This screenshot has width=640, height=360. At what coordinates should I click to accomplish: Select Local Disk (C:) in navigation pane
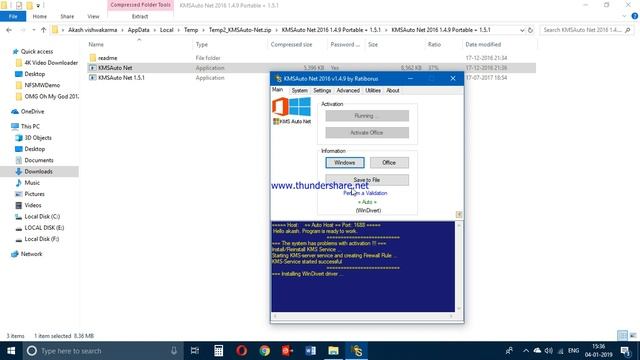(42, 216)
